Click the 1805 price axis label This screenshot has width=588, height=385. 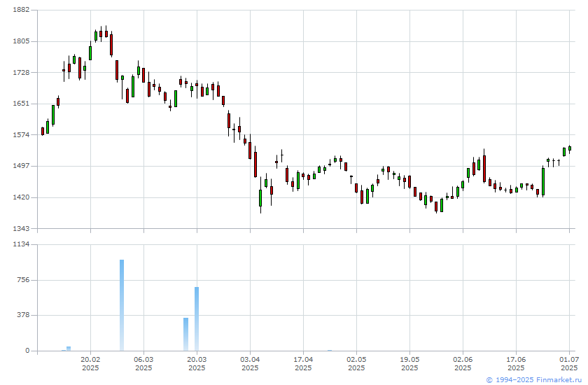[21, 41]
